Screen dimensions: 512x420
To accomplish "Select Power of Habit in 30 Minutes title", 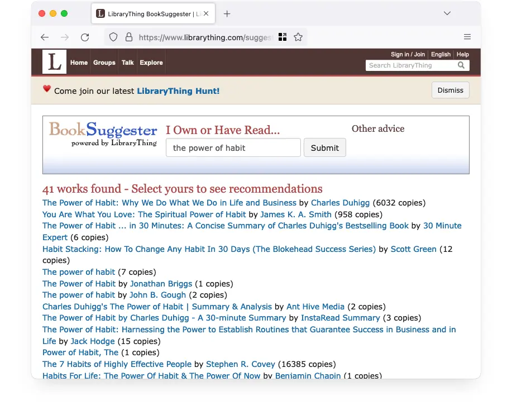I will pyautogui.click(x=226, y=226).
